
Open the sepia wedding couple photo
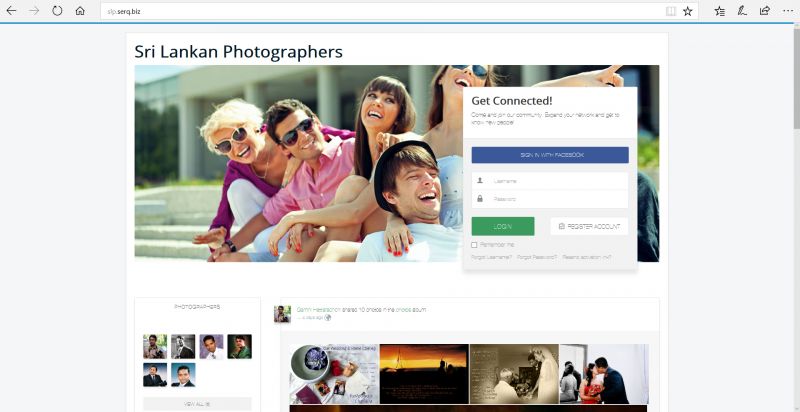pyautogui.click(x=514, y=374)
